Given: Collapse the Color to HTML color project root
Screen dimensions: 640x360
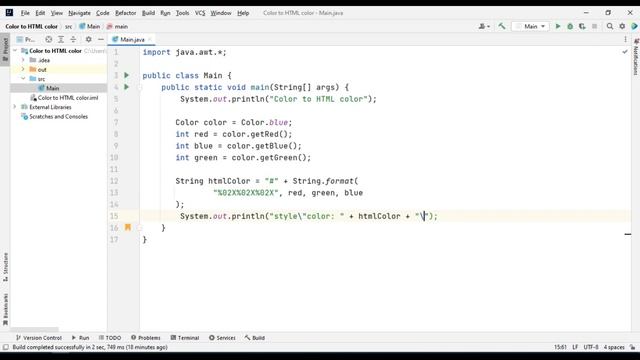Looking at the screenshot, I should coord(15,51).
